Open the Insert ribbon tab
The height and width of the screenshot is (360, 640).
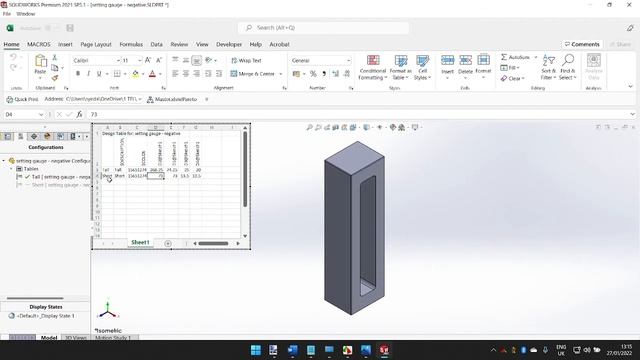pyautogui.click(x=65, y=44)
